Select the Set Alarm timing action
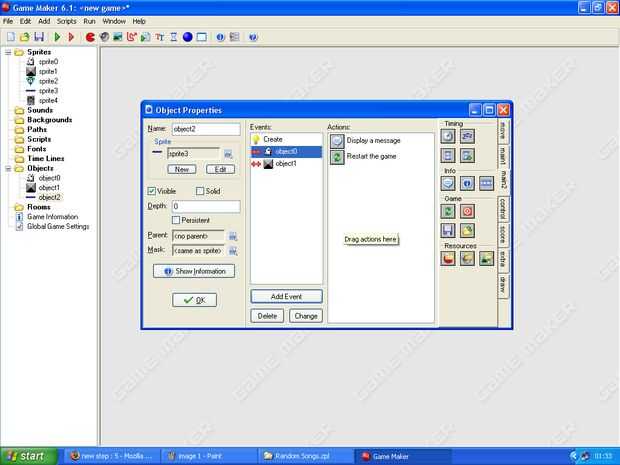Image resolution: width=620 pixels, height=465 pixels. pyautogui.click(x=448, y=136)
